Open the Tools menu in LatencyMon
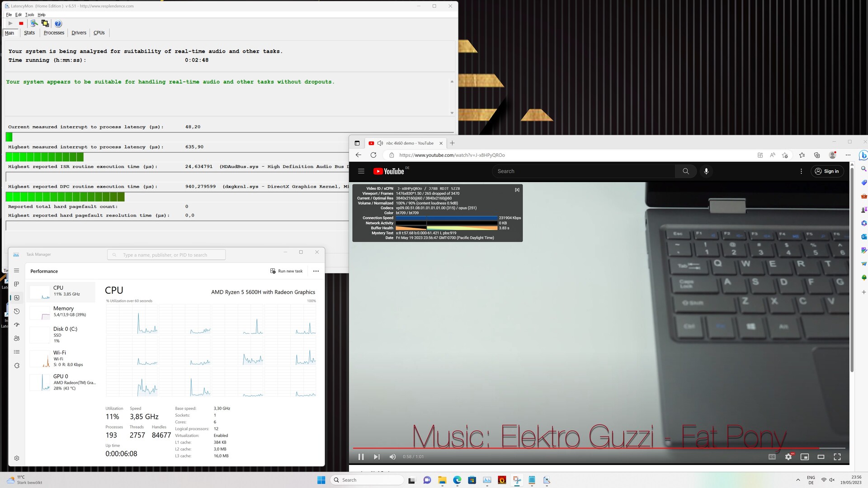Viewport: 868px width, 488px height. tap(29, 14)
